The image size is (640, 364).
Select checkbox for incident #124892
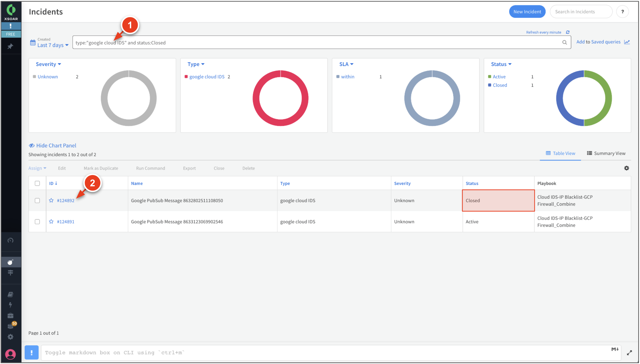[x=37, y=201]
